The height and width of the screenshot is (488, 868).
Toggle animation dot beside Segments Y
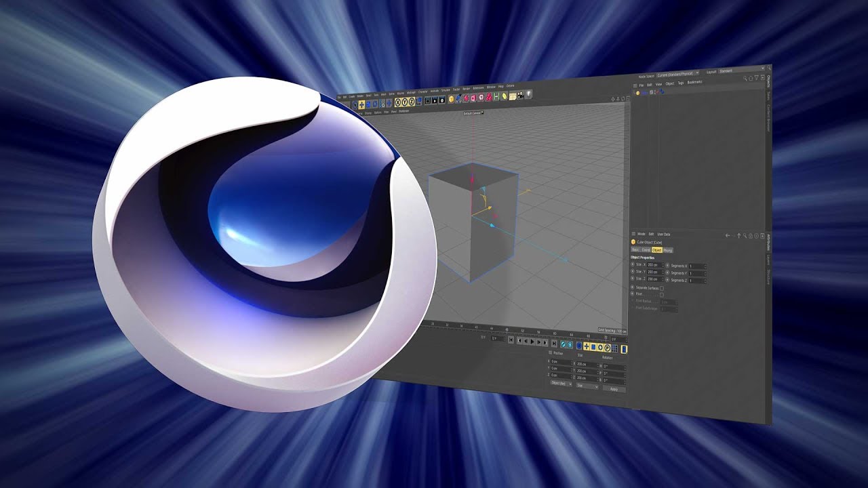coord(667,272)
